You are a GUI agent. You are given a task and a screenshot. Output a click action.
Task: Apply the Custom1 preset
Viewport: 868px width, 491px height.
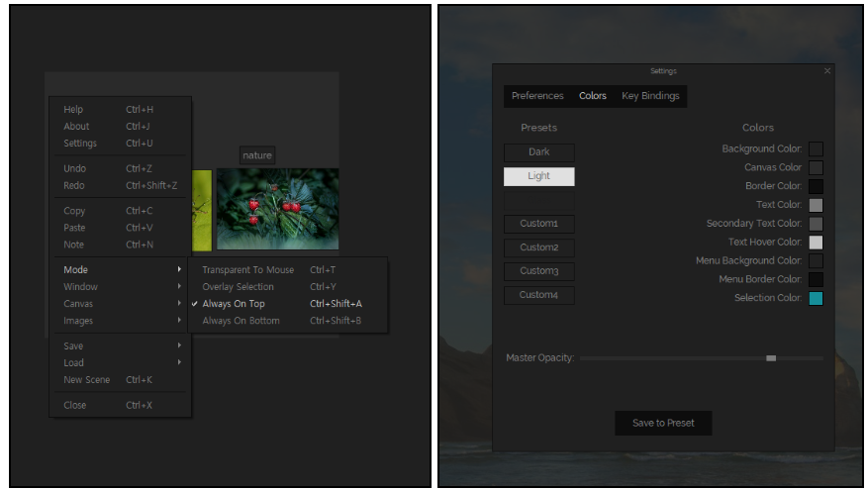pyautogui.click(x=539, y=224)
